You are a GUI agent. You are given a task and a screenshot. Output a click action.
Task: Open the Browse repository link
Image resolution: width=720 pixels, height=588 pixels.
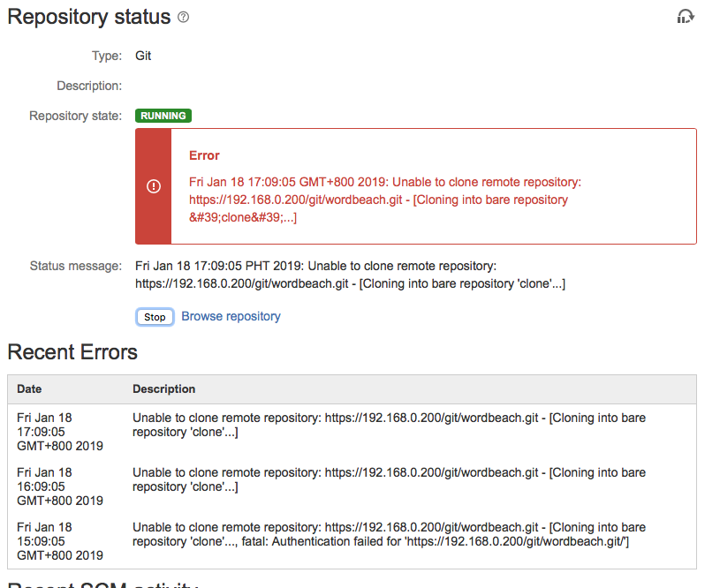231,316
